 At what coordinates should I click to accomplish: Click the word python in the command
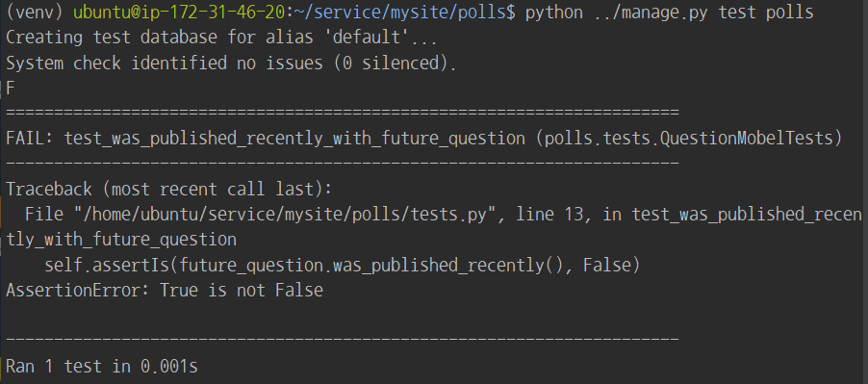point(553,13)
